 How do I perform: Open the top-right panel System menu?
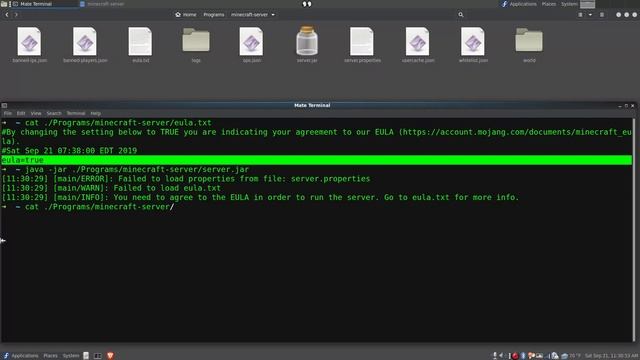[569, 4]
